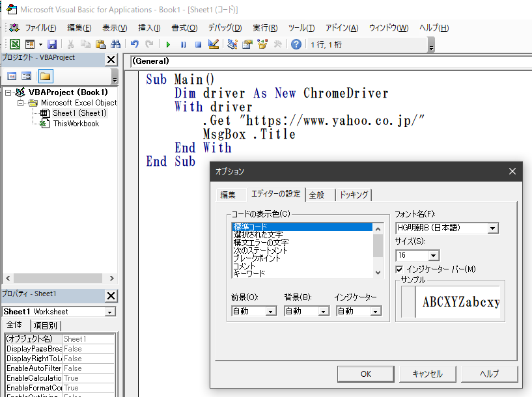Click the ヘルプ button in options dialog
The width and height of the screenshot is (532, 397).
click(489, 374)
